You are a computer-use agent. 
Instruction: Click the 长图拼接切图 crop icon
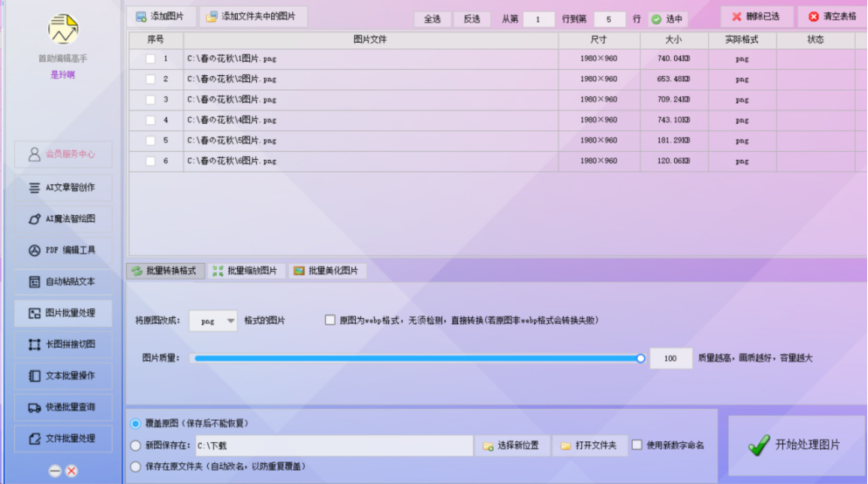pos(34,344)
